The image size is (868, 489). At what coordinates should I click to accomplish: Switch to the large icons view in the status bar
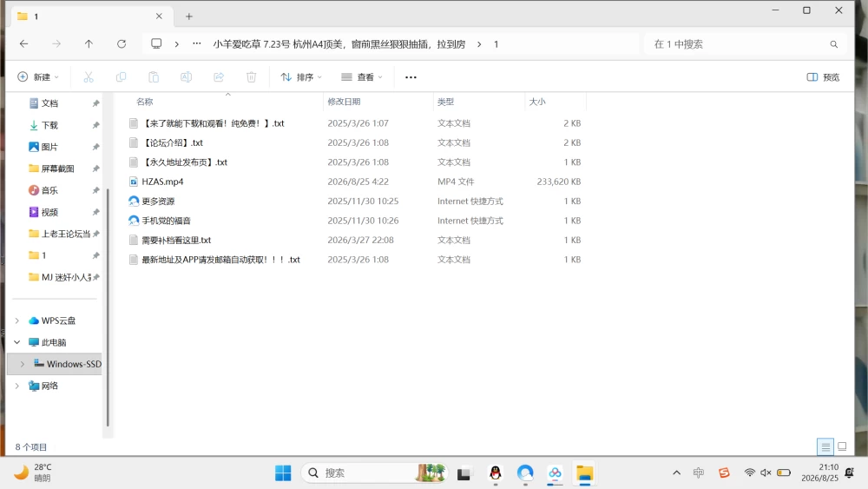tap(842, 446)
